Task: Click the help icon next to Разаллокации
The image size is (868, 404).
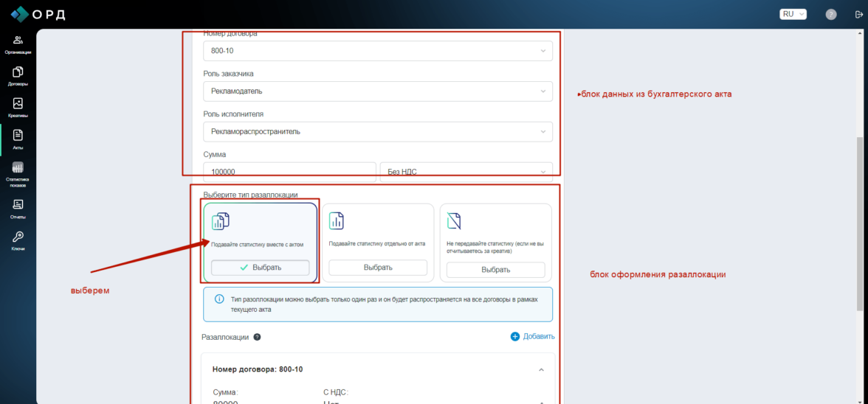Action: pyautogui.click(x=257, y=337)
